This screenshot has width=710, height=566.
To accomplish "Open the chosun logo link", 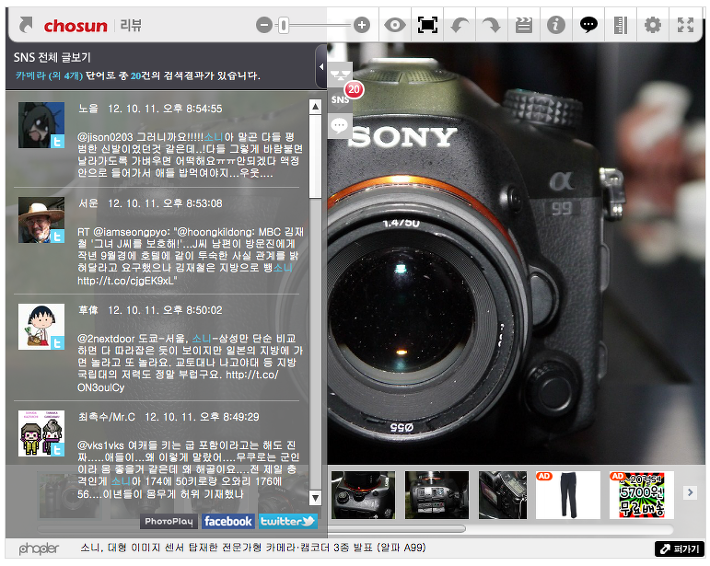I will (76, 26).
